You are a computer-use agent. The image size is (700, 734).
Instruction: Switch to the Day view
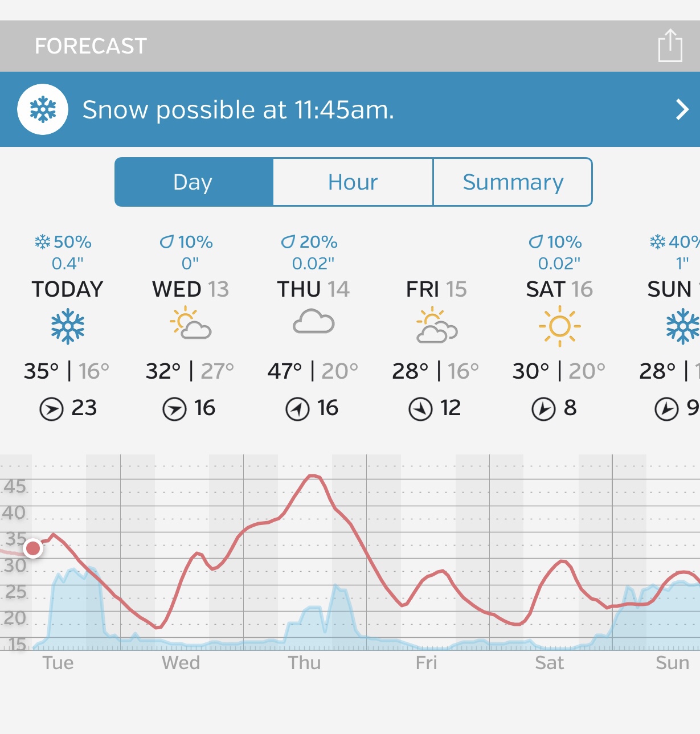click(x=194, y=182)
